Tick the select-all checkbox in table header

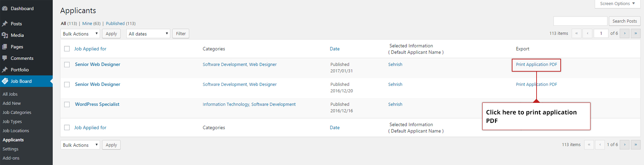coord(67,49)
